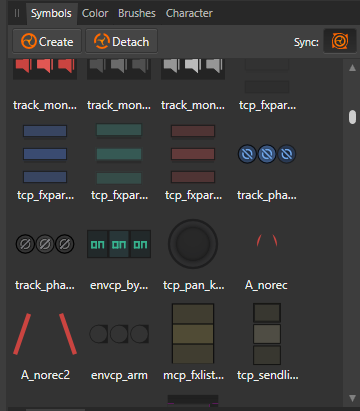The width and height of the screenshot is (360, 411).
Task: Click the Create symbol button
Action: coord(47,42)
